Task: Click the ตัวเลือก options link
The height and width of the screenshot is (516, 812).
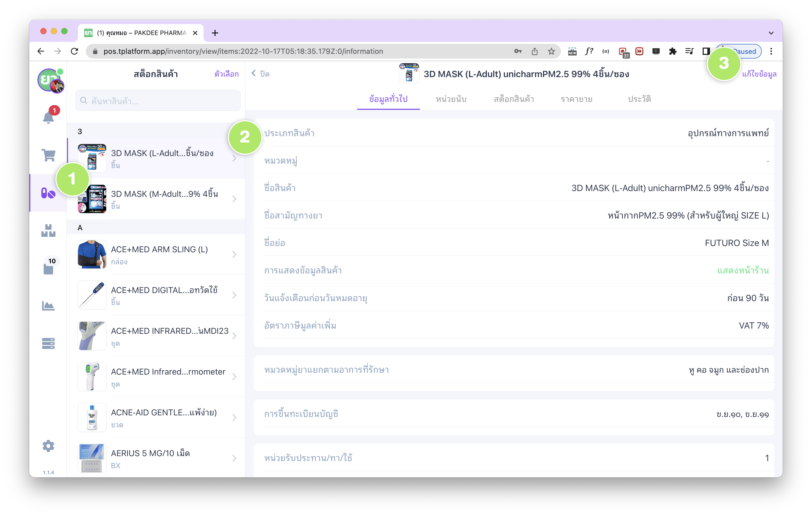Action: coord(226,74)
